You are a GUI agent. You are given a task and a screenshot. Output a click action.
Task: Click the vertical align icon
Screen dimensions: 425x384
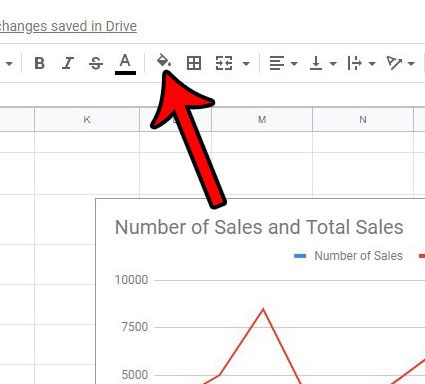click(x=316, y=63)
